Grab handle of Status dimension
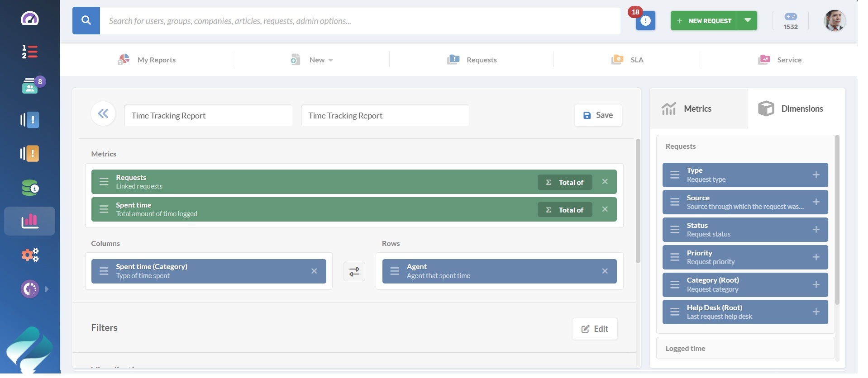The height and width of the screenshot is (378, 868). click(x=675, y=230)
